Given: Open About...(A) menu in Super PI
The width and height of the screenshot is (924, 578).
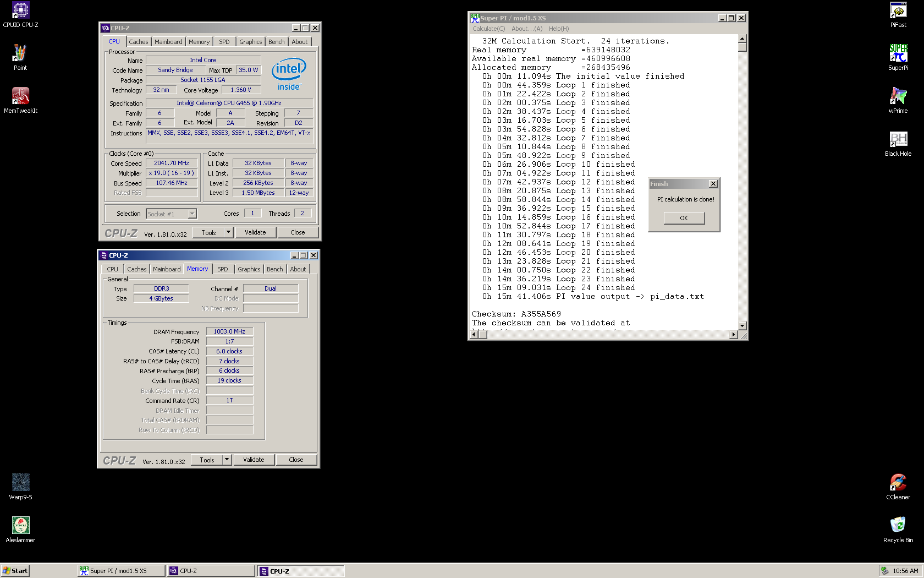Looking at the screenshot, I should point(527,29).
